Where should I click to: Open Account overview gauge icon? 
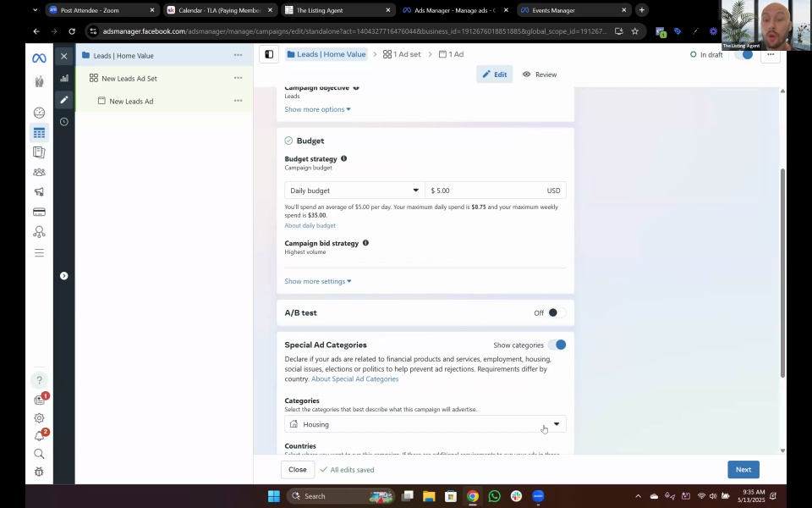point(39,113)
